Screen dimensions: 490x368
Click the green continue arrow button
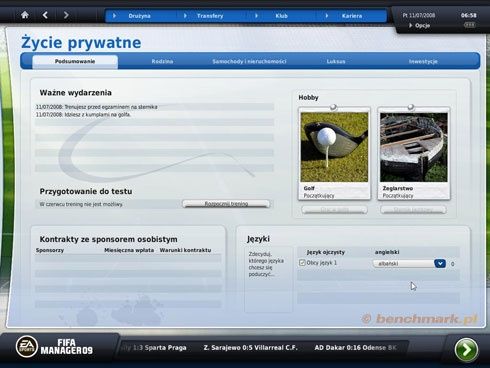466,350
